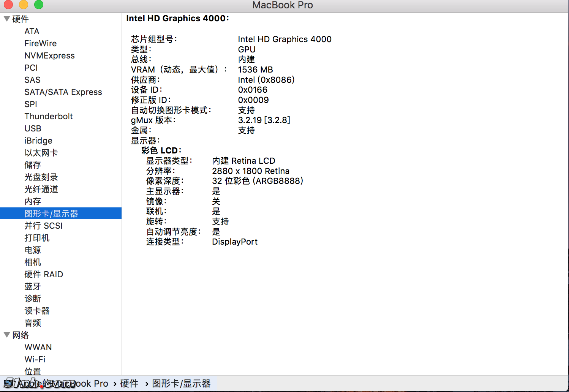Collapse the 网络 network section triangle
Image resolution: width=569 pixels, height=392 pixels.
(6, 335)
